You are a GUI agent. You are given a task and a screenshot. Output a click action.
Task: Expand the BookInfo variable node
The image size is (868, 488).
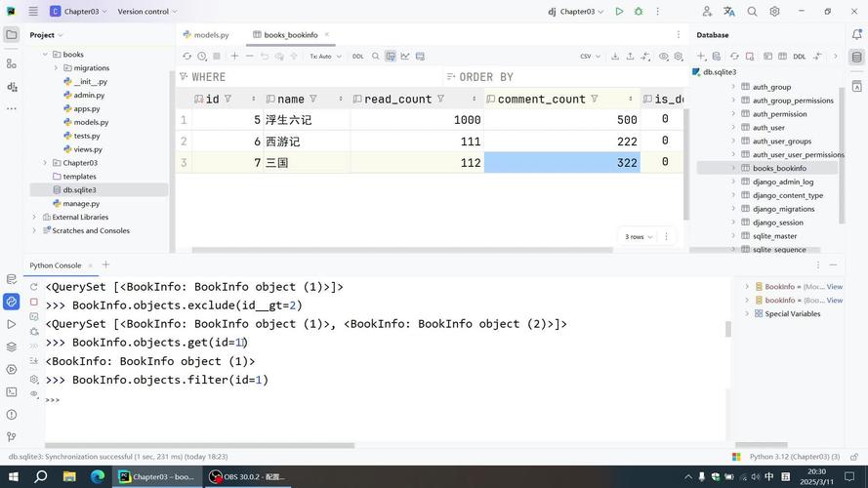[747, 287]
